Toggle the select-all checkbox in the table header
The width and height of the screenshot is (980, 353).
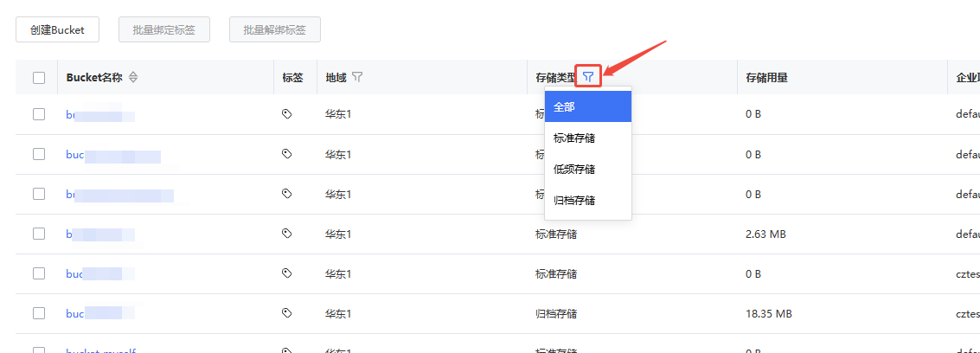point(39,78)
